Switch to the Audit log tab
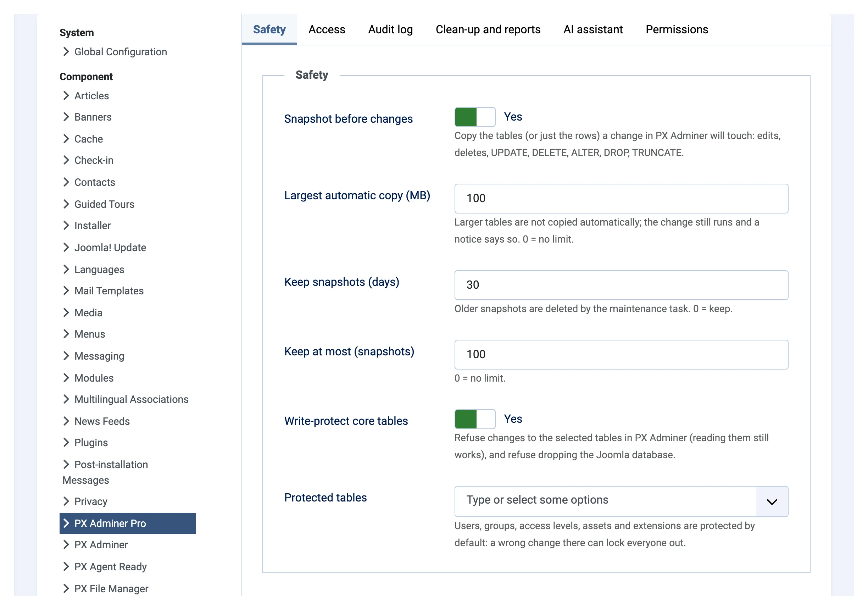The image size is (868, 610). click(x=390, y=29)
